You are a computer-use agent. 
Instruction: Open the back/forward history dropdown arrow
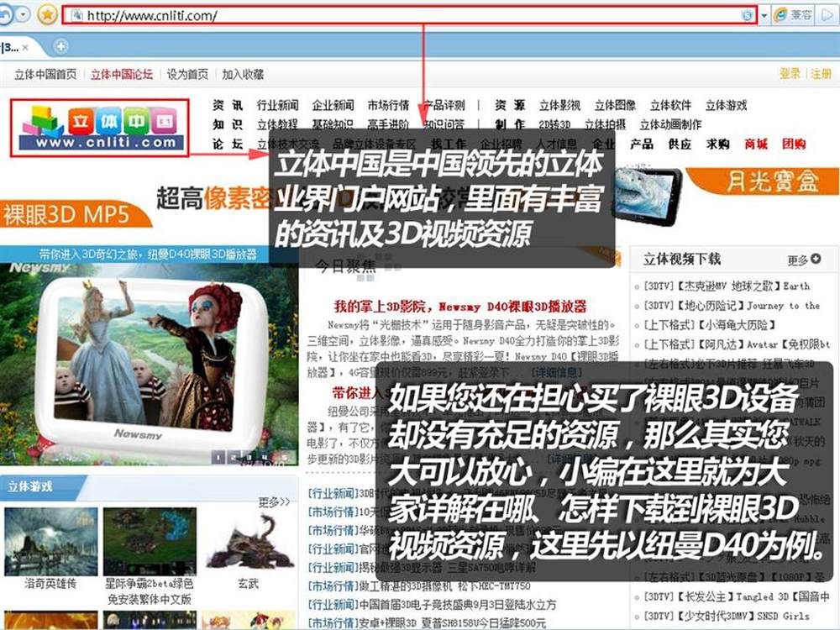[23, 14]
